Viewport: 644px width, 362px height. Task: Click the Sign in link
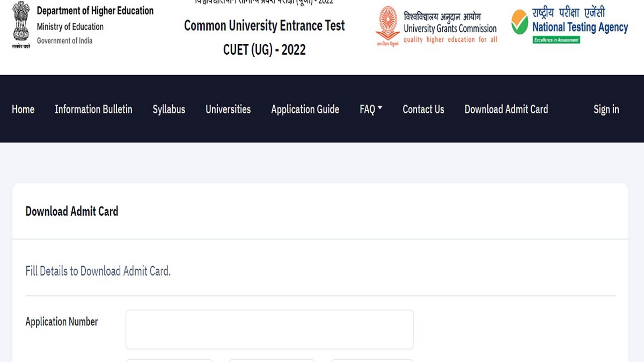606,109
